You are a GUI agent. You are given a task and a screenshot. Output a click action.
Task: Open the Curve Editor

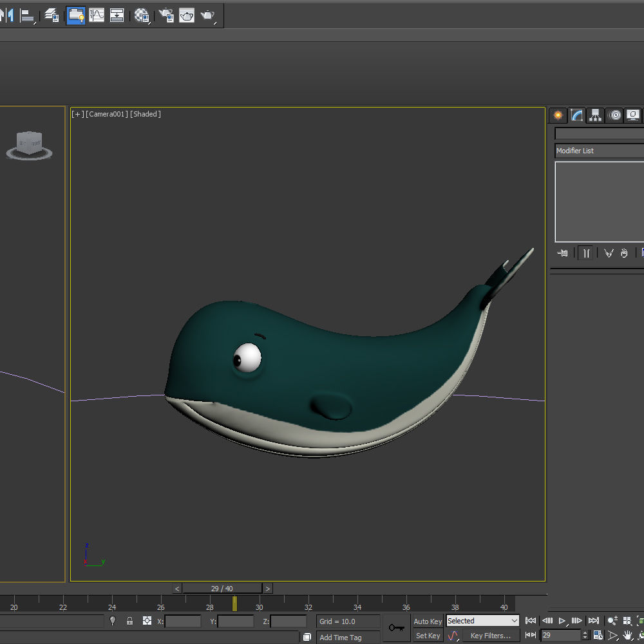pyautogui.click(x=97, y=15)
